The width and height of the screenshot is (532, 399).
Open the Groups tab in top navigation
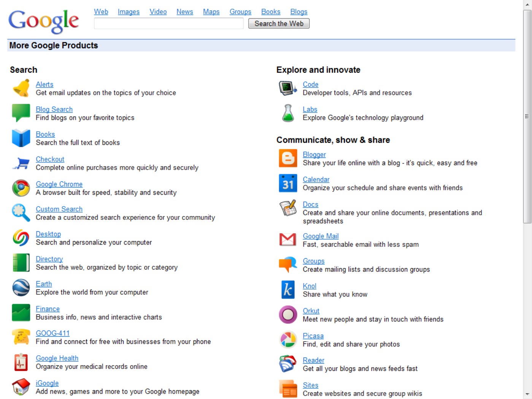pos(240,12)
